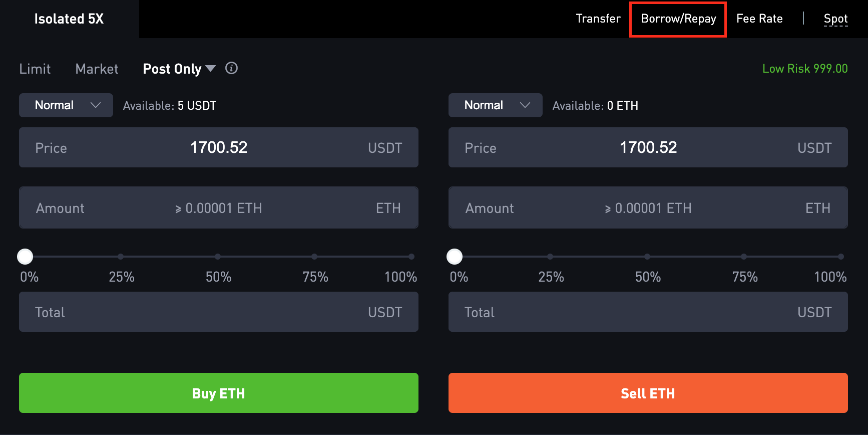Select the Isolated 5X tab
Image resolution: width=868 pixels, height=435 pixels.
pyautogui.click(x=69, y=19)
